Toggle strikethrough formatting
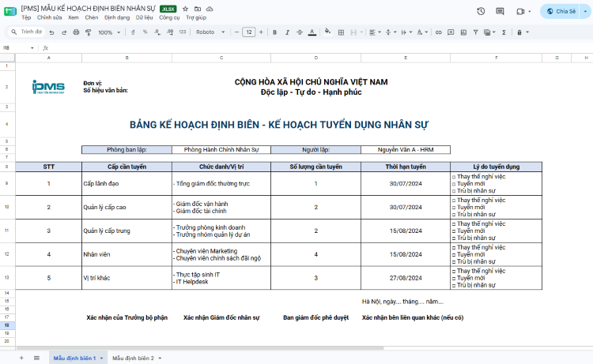The width and height of the screenshot is (593, 364). coord(300,32)
